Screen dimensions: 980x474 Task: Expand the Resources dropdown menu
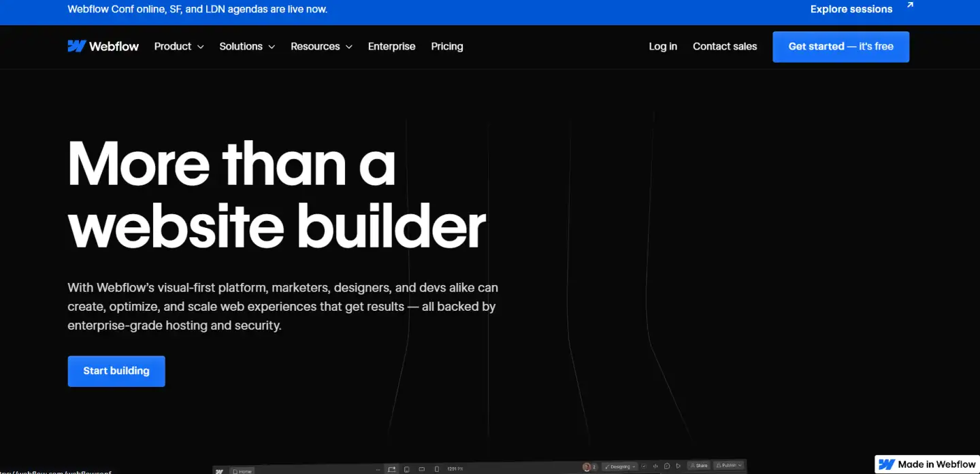click(x=321, y=46)
